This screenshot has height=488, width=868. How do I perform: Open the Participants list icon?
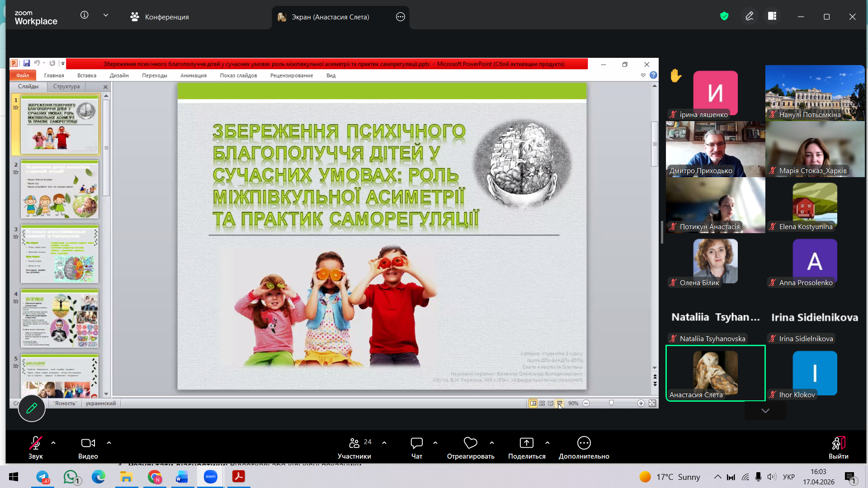354,443
